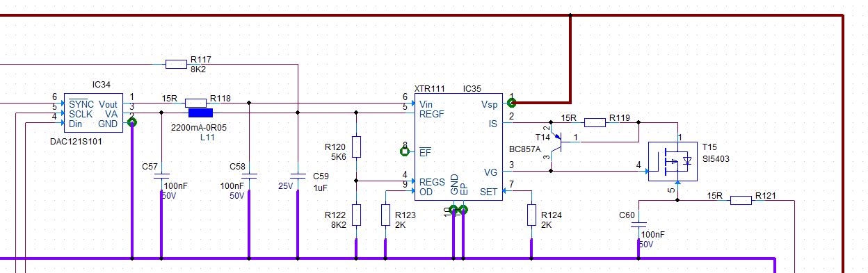Click the "SYNC" pin label on IC34

coord(81,104)
